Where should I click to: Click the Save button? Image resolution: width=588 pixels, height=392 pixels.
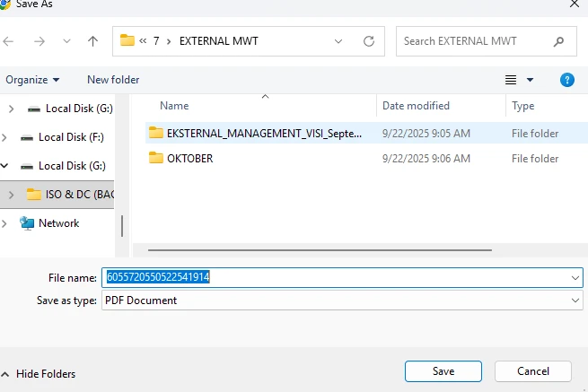[443, 371]
